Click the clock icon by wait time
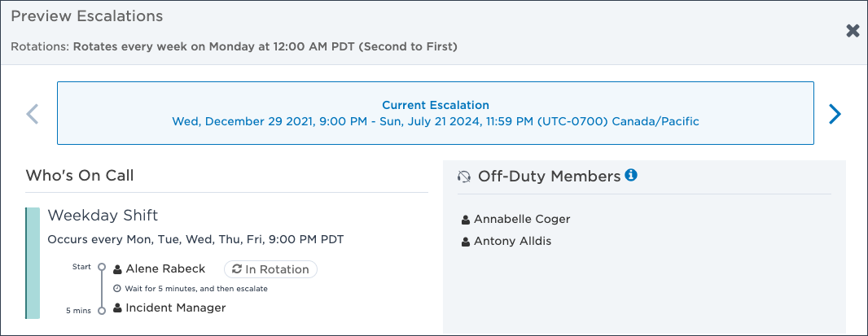The image size is (868, 336). [116, 288]
